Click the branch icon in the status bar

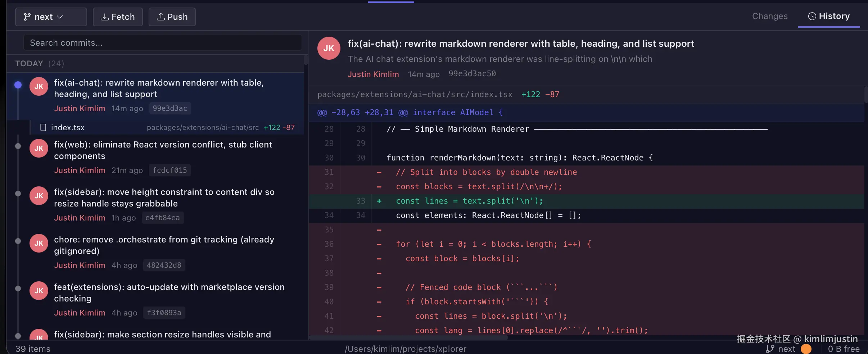(x=770, y=349)
